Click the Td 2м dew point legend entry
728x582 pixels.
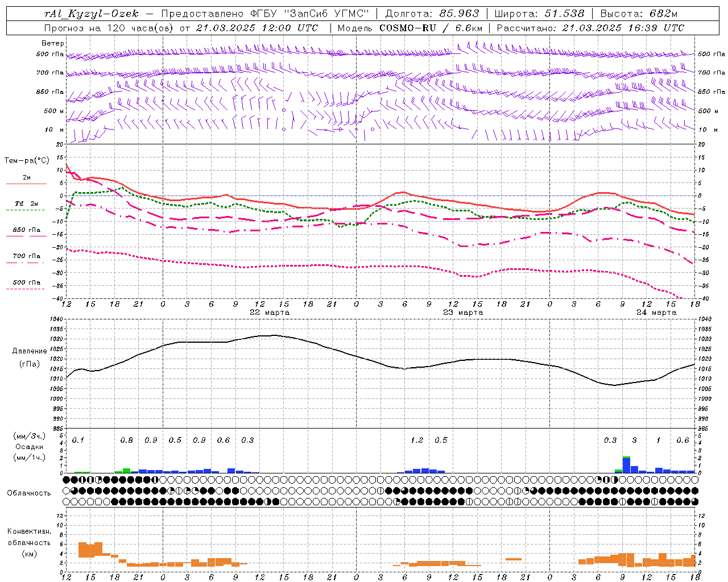pos(26,203)
